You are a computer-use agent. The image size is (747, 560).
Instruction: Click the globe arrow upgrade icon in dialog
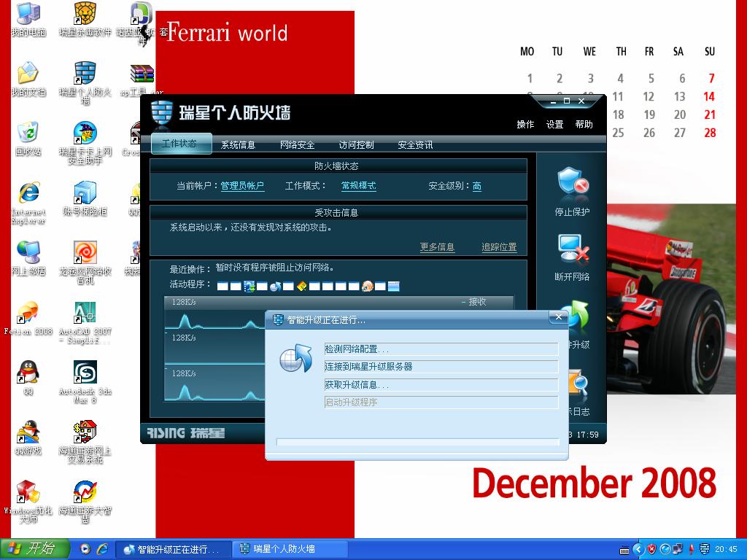tap(296, 357)
